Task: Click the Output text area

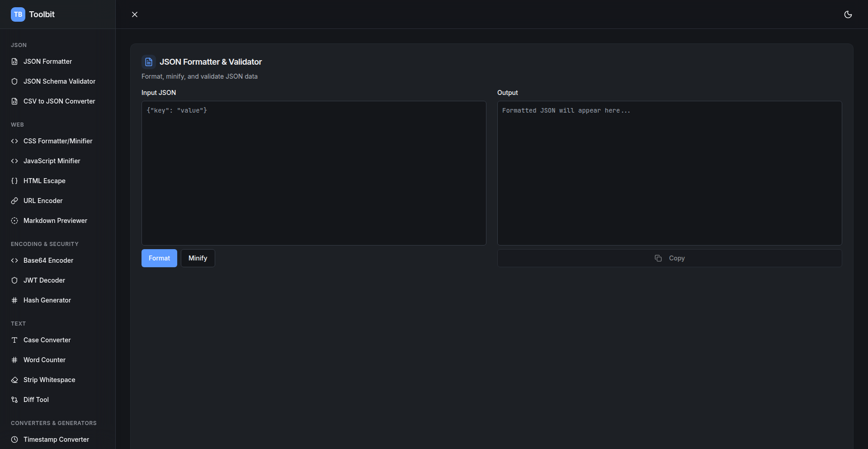Action: pos(670,173)
